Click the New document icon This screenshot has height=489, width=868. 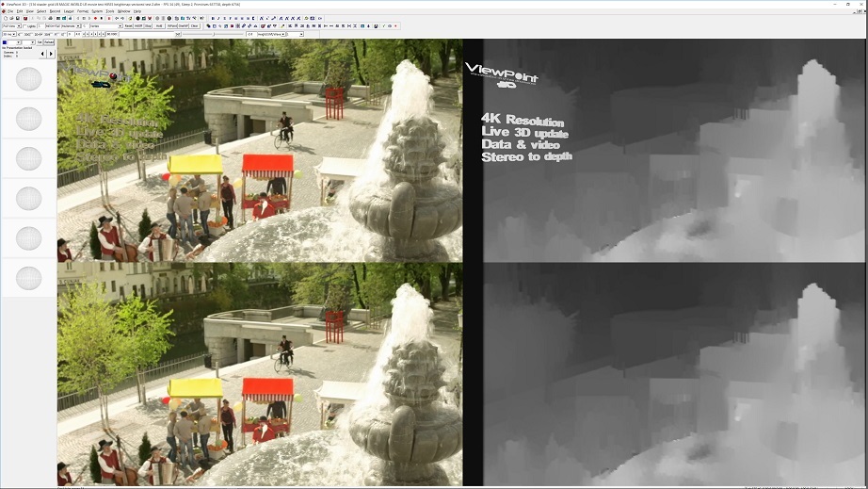pos(6,18)
